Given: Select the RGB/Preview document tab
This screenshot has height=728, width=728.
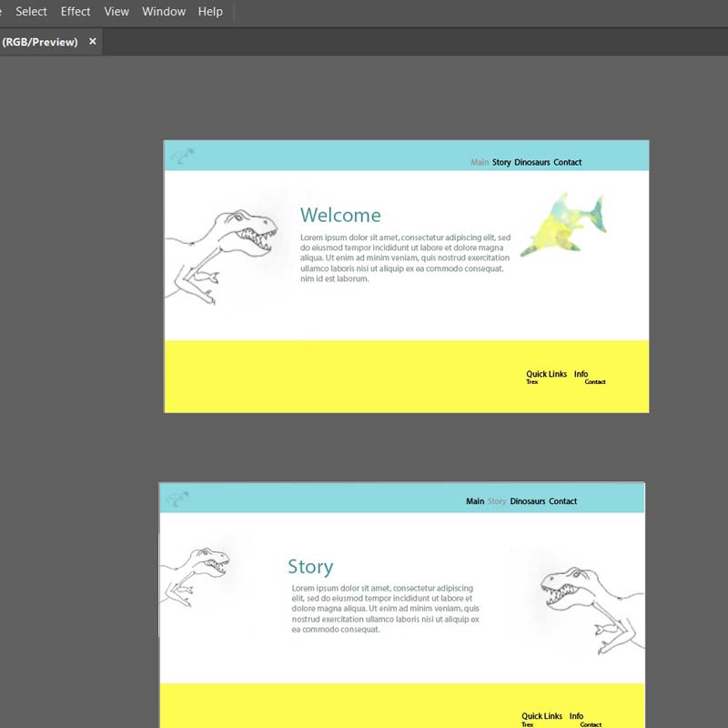Looking at the screenshot, I should (x=40, y=42).
